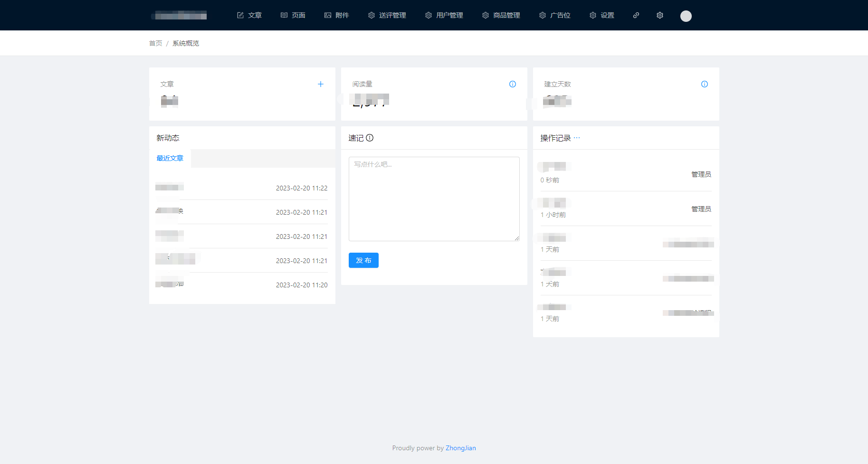Click the info icon on the 阅读量 card

coord(513,84)
